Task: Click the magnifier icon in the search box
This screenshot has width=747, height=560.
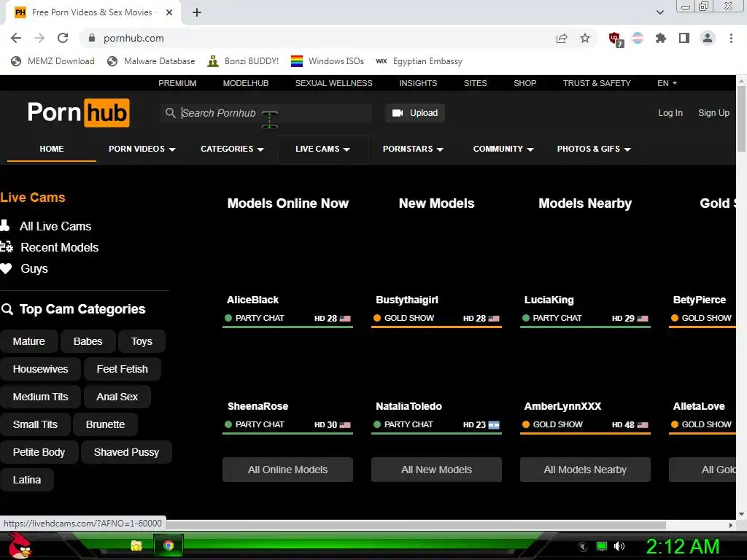Action: [x=170, y=113]
